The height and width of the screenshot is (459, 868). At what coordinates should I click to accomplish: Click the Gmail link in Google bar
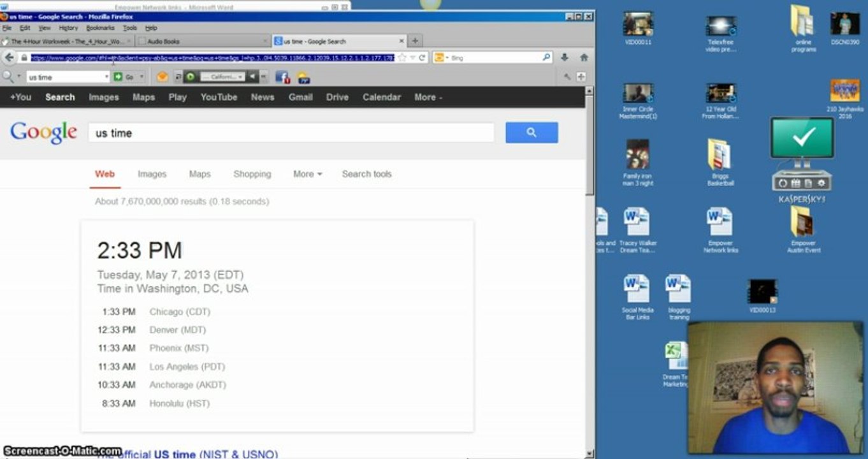point(300,98)
